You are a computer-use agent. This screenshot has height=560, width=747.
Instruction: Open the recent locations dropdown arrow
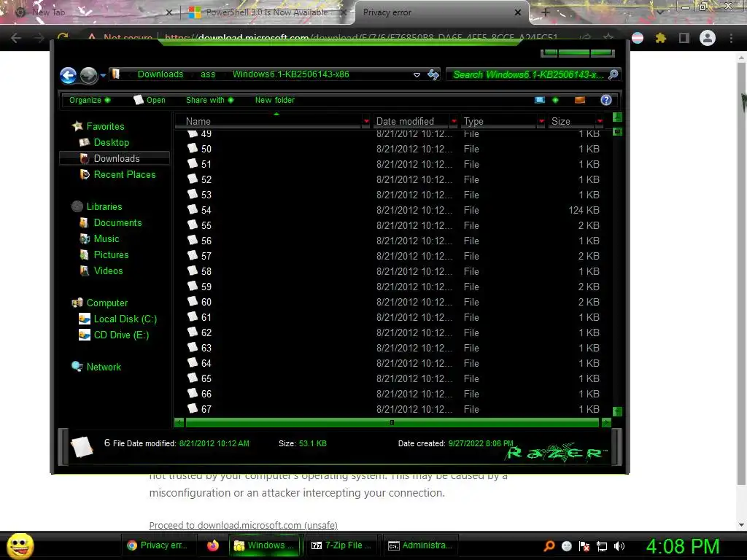point(103,75)
